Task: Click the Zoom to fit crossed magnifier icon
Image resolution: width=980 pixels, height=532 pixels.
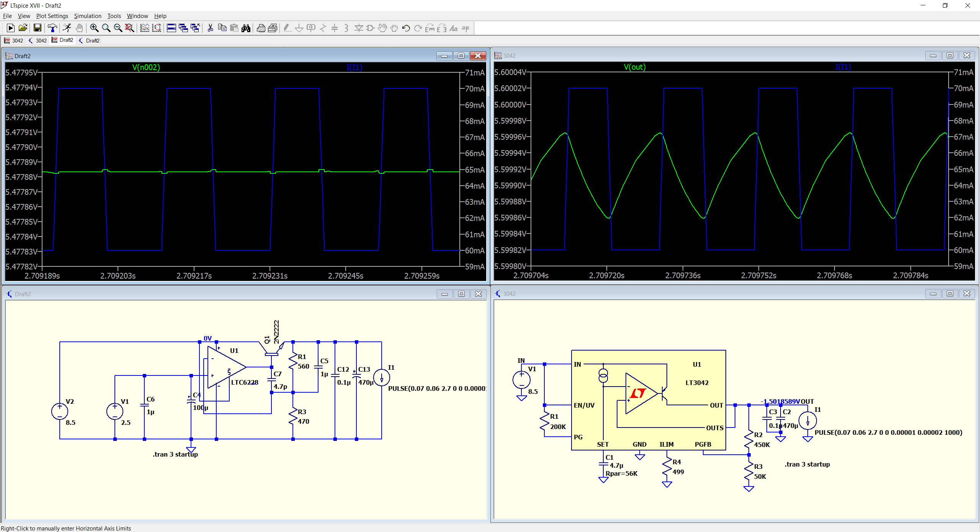Action: point(130,28)
